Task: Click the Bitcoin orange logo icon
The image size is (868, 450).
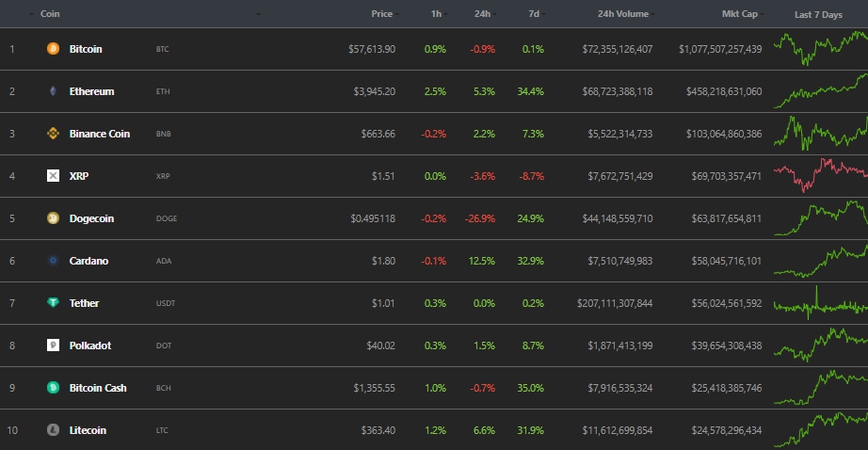Action: click(53, 49)
